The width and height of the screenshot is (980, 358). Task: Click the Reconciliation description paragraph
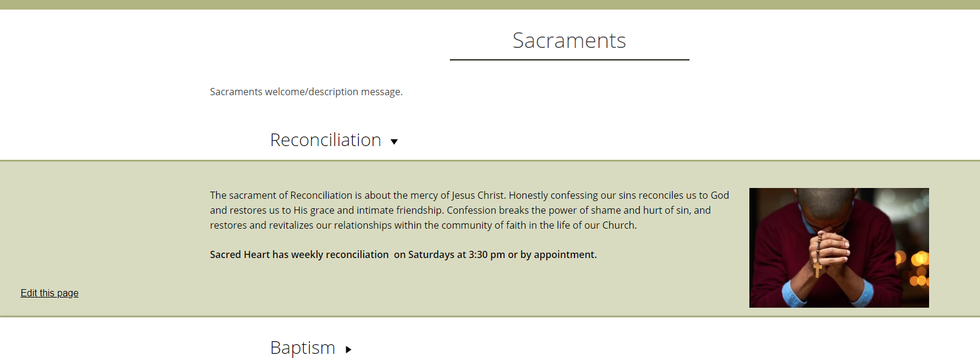(x=469, y=210)
